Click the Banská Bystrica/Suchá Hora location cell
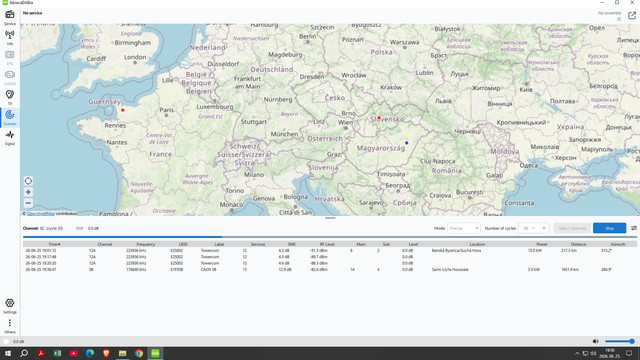 point(456,250)
